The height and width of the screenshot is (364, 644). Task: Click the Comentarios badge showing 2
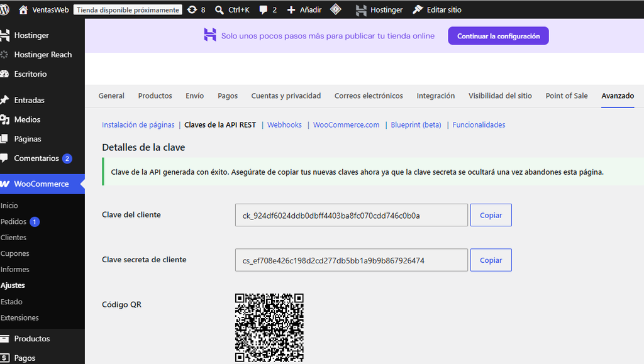point(67,158)
